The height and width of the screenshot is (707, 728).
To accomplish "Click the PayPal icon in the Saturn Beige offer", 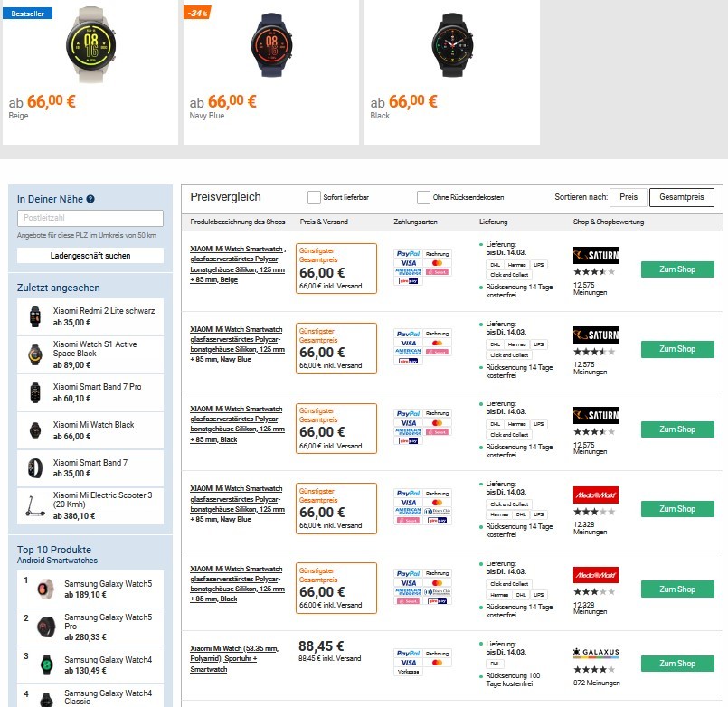I will [x=408, y=254].
